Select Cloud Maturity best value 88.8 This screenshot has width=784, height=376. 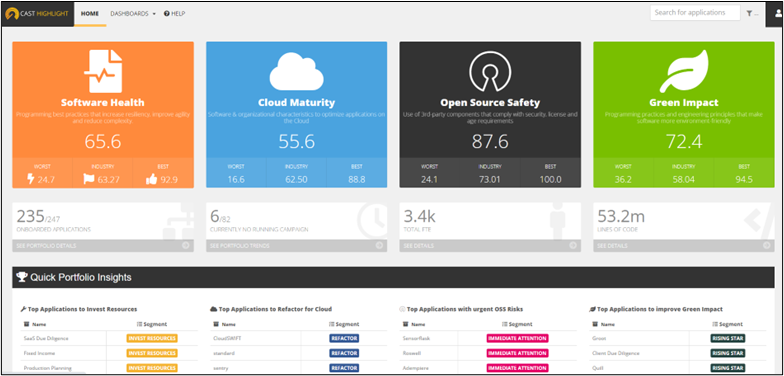tap(356, 180)
